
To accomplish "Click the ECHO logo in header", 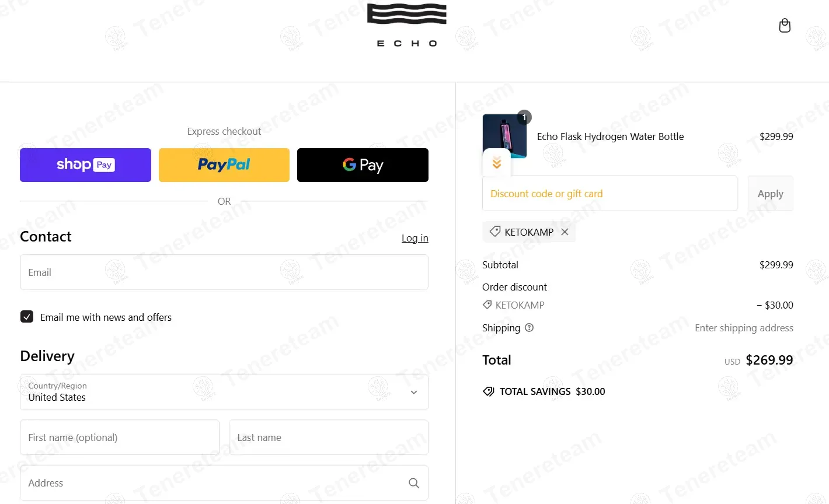I will tap(407, 25).
